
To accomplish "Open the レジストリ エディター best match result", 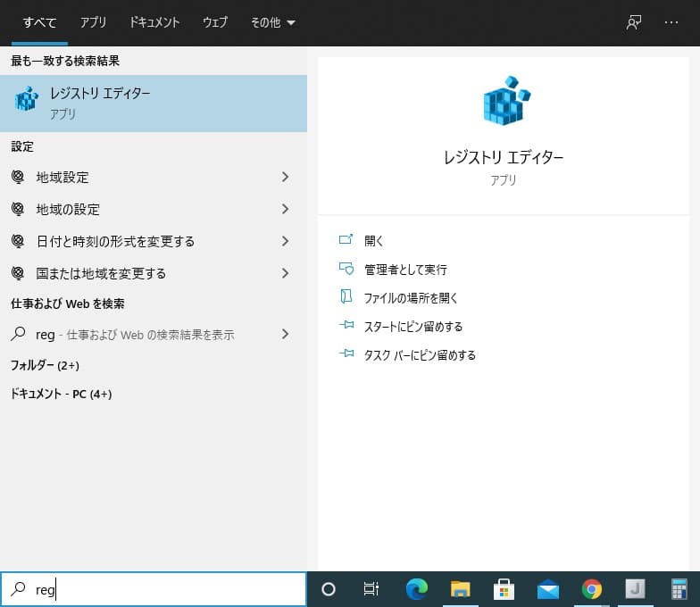I will (154, 104).
